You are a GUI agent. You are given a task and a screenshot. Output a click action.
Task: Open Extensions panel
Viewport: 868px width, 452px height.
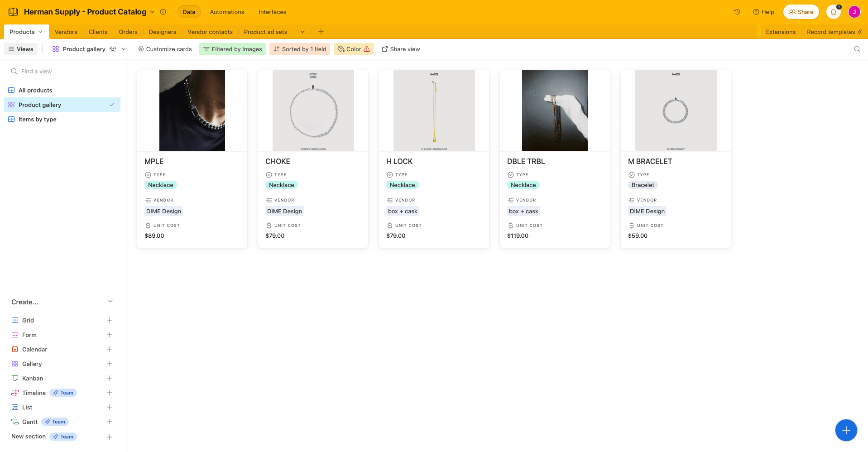[x=781, y=32]
